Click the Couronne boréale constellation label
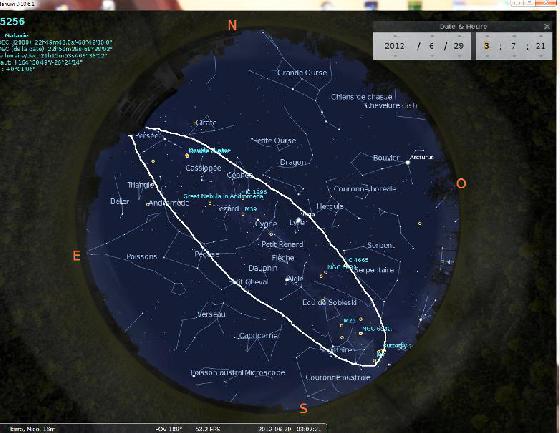The width and height of the screenshot is (560, 433). (x=365, y=189)
